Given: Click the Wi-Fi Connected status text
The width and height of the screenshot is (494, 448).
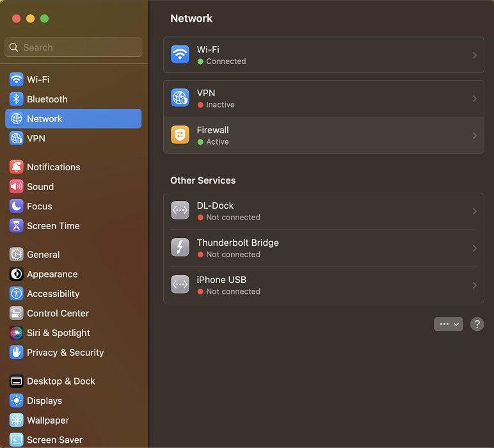Looking at the screenshot, I should click(226, 61).
